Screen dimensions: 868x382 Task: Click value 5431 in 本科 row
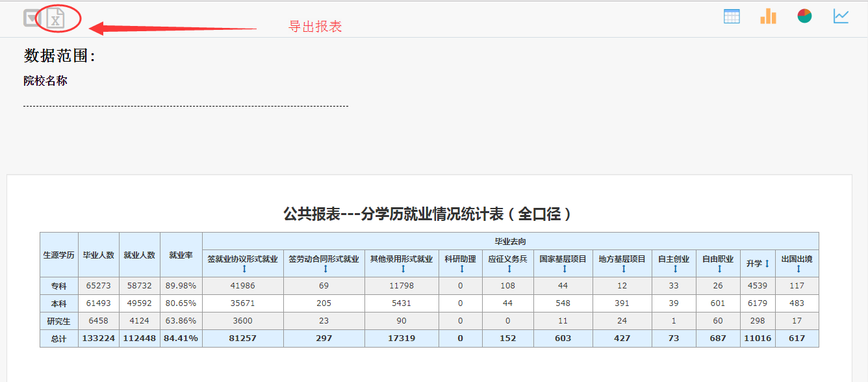[x=402, y=303]
